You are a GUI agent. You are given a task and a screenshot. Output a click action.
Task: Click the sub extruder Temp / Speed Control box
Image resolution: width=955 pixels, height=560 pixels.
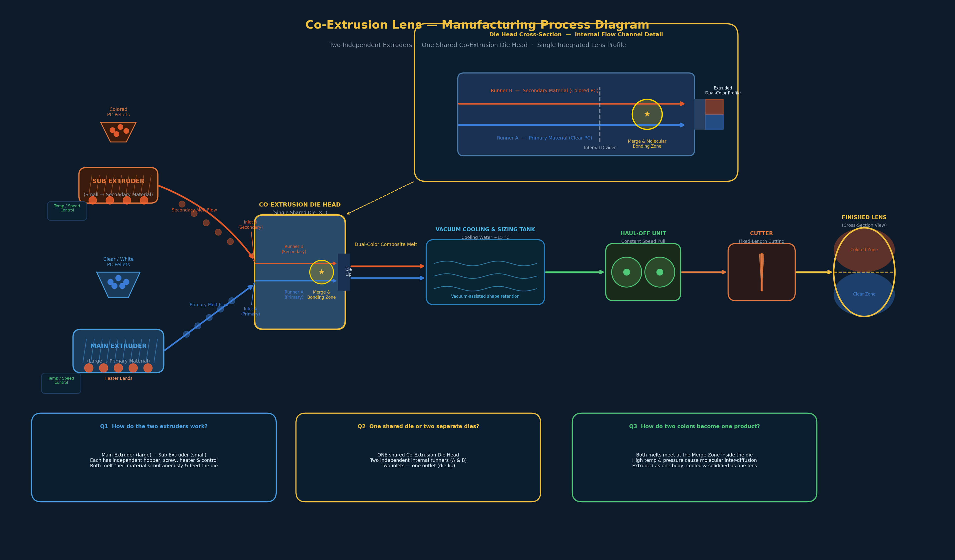tap(67, 211)
